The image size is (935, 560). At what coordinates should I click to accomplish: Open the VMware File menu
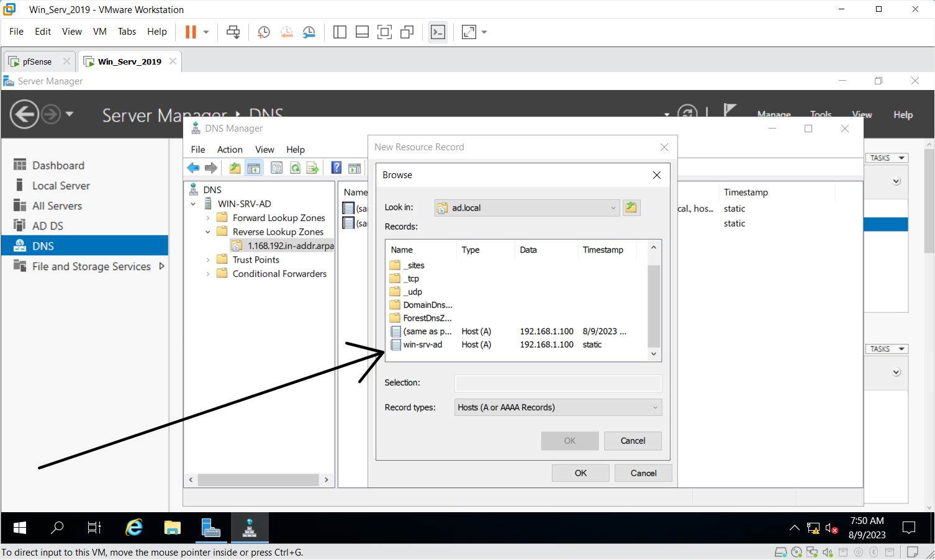[16, 32]
